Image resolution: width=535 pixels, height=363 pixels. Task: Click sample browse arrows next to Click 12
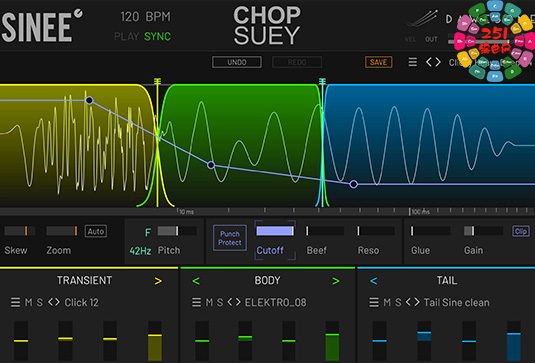(54, 302)
